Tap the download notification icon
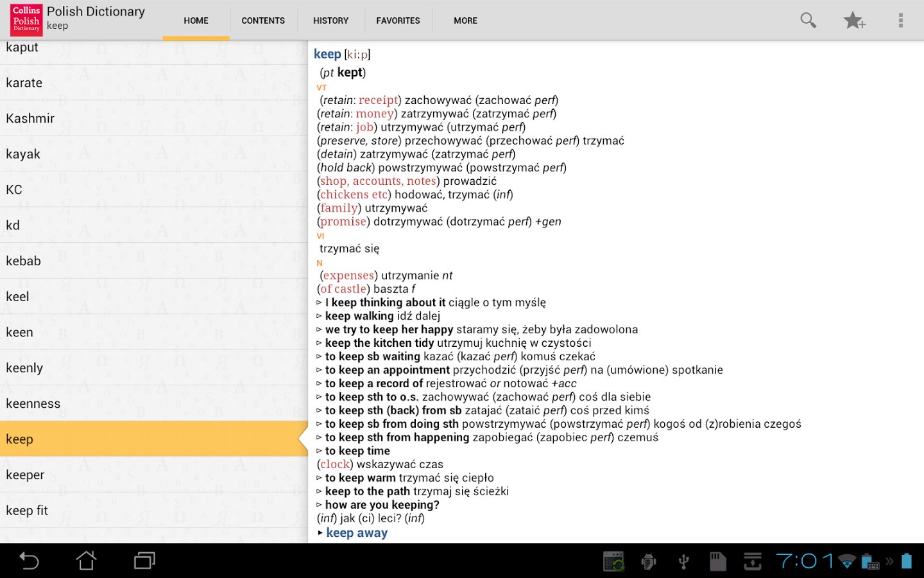 [753, 561]
